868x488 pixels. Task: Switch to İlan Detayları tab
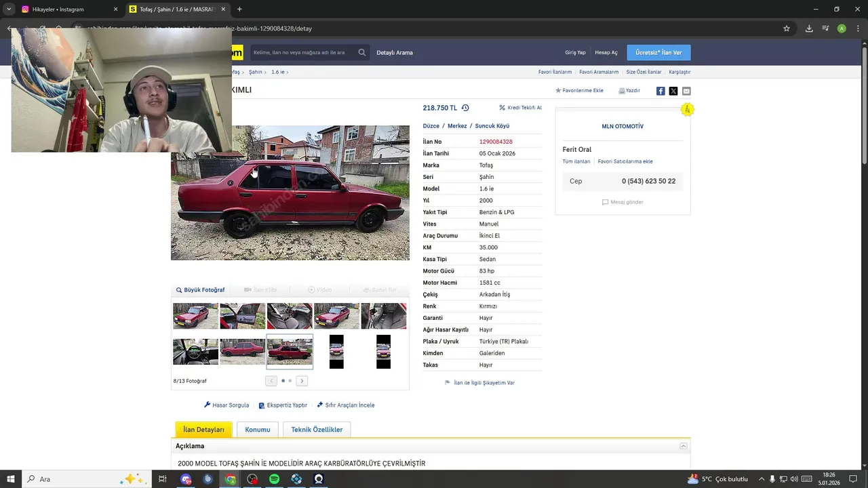click(203, 430)
